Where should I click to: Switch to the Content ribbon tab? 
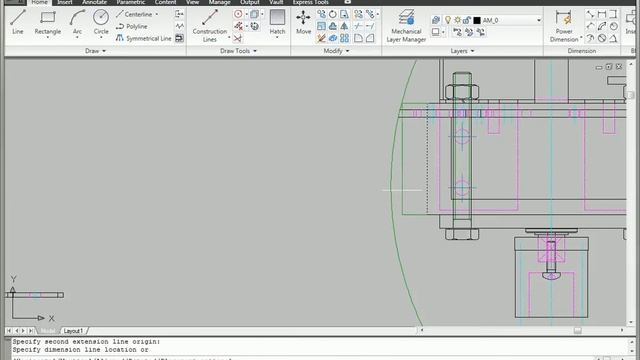(165, 2)
